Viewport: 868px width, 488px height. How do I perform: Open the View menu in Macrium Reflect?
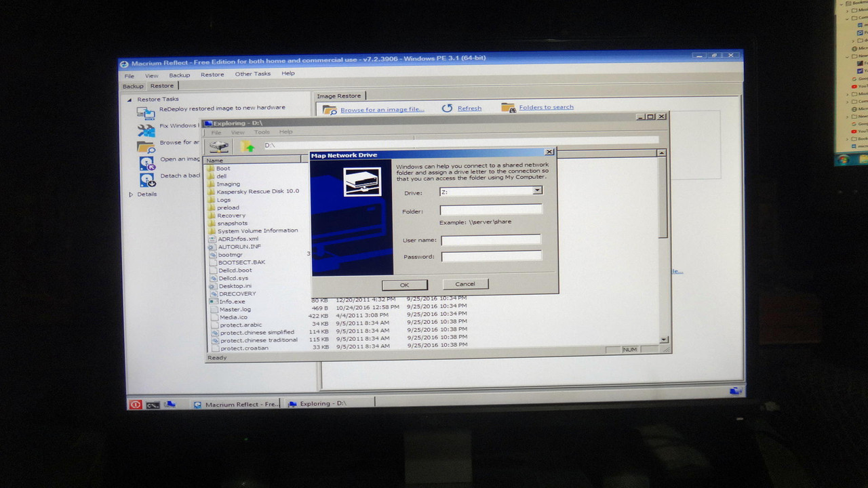[x=152, y=76]
